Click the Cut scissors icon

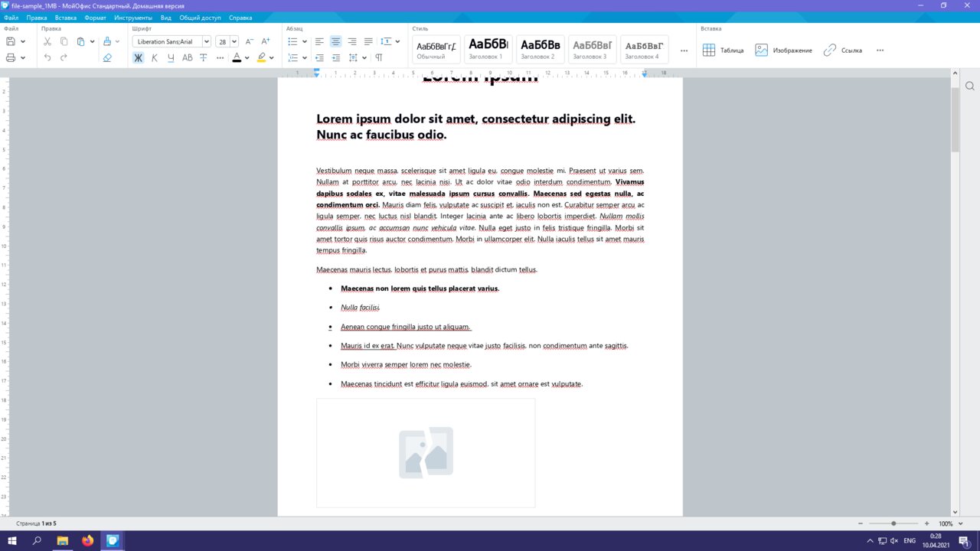pyautogui.click(x=47, y=41)
